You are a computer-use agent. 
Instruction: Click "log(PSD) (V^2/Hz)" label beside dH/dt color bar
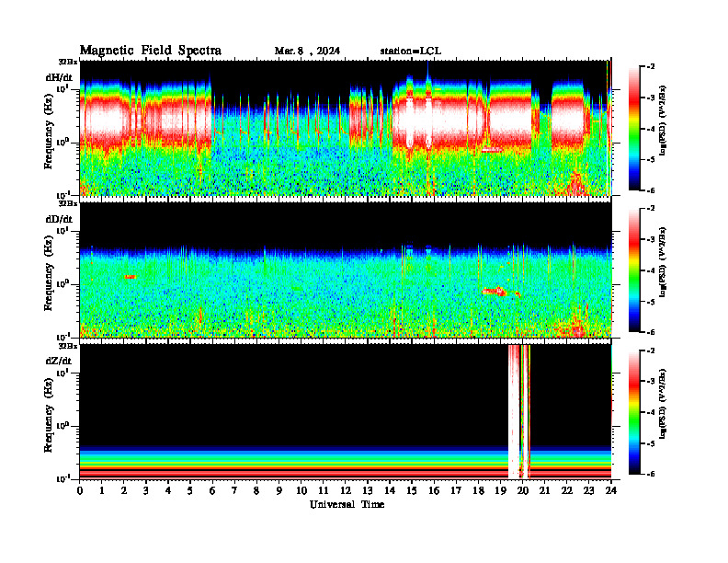[663, 121]
